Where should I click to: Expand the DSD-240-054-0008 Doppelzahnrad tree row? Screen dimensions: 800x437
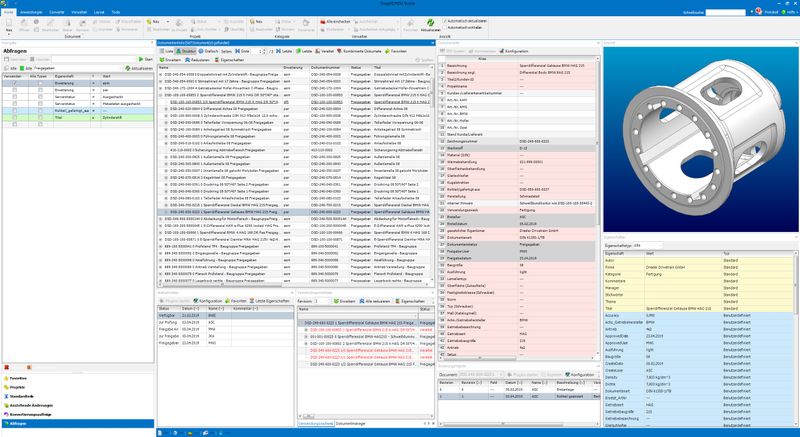coord(161,74)
